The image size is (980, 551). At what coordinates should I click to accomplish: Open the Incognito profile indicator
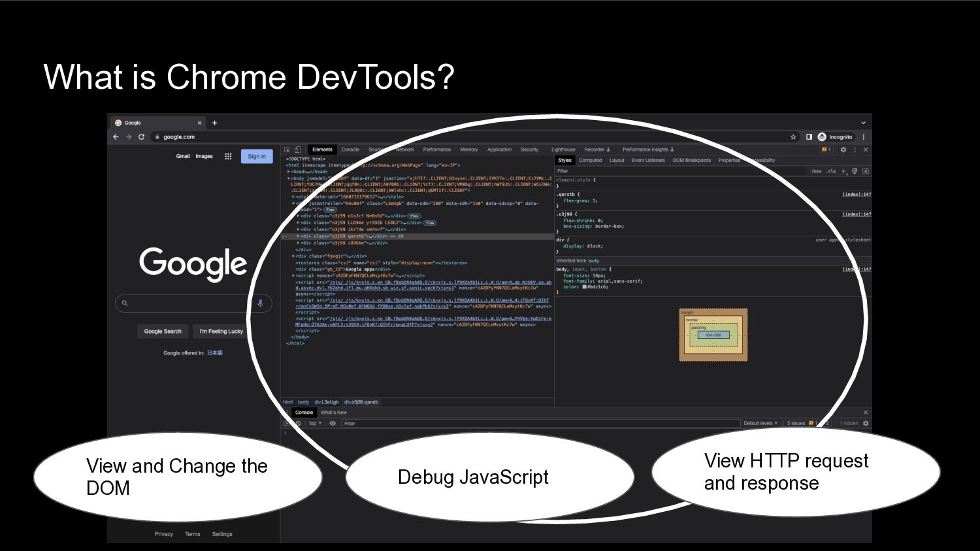click(836, 137)
